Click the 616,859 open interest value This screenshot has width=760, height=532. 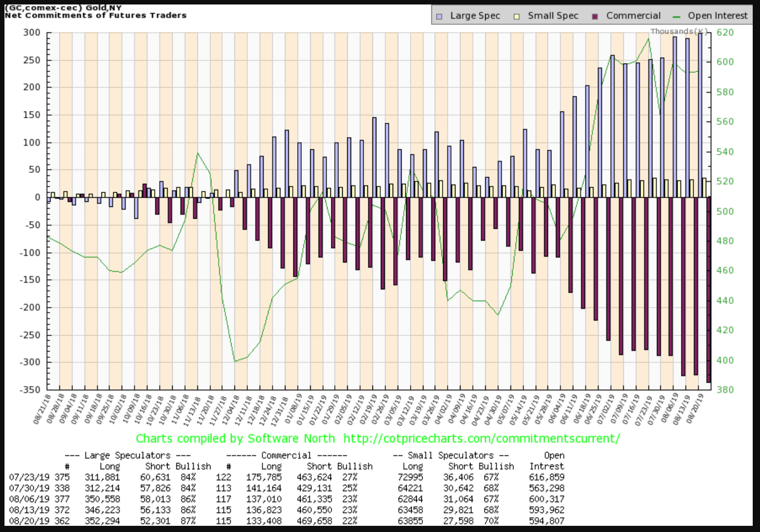click(x=546, y=477)
